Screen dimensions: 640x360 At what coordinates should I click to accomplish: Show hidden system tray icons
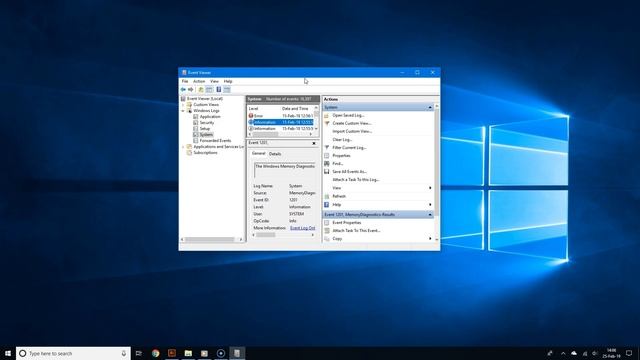point(563,353)
